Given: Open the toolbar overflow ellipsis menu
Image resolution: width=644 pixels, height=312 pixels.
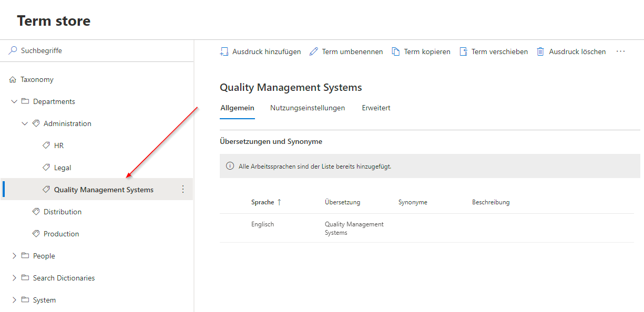Looking at the screenshot, I should tap(620, 51).
